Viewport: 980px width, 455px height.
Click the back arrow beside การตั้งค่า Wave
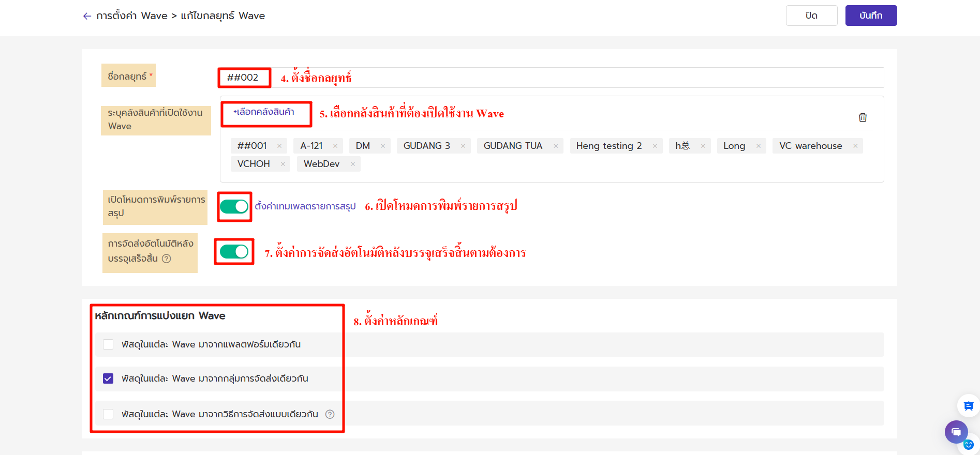pyautogui.click(x=87, y=16)
